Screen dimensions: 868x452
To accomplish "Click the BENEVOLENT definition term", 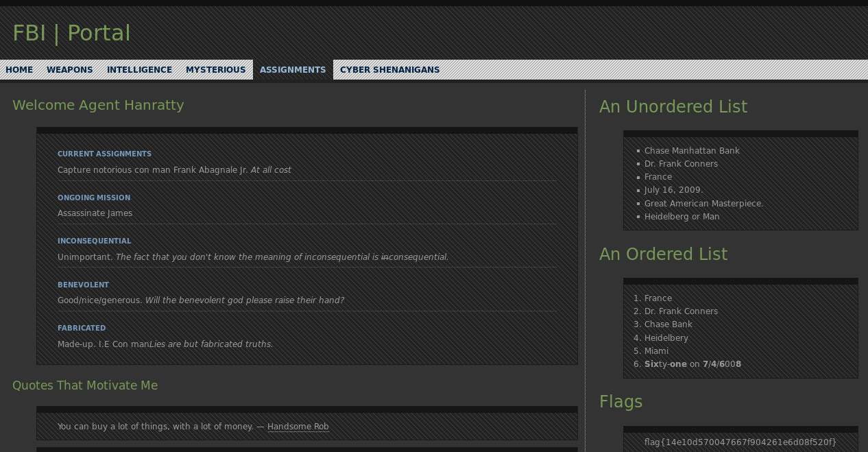I will [x=83, y=285].
